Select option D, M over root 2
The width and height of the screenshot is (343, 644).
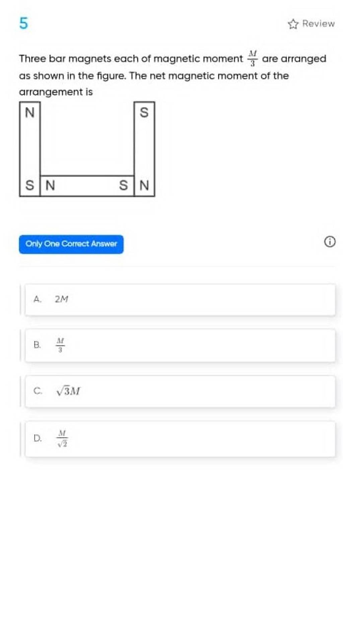click(180, 439)
